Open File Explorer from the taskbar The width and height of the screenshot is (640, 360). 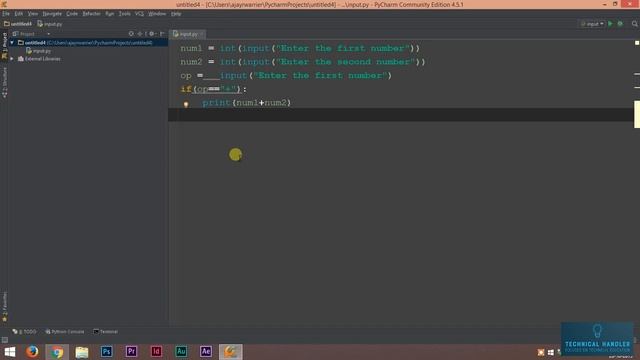pyautogui.click(x=82, y=352)
